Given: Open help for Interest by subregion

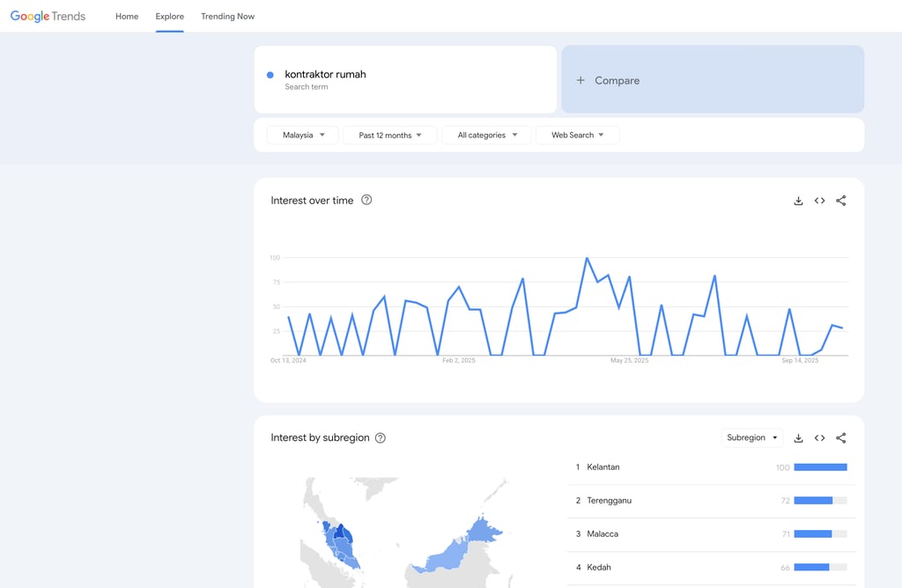Looking at the screenshot, I should [380, 438].
